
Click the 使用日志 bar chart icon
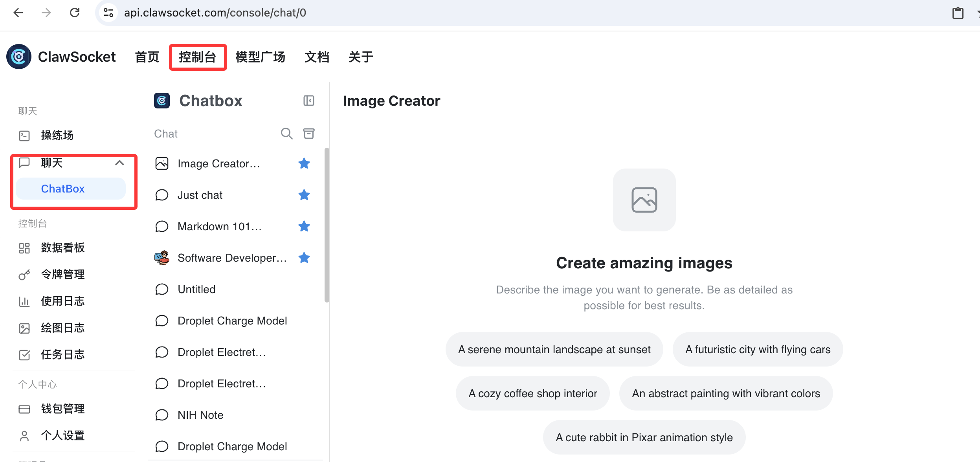click(24, 302)
